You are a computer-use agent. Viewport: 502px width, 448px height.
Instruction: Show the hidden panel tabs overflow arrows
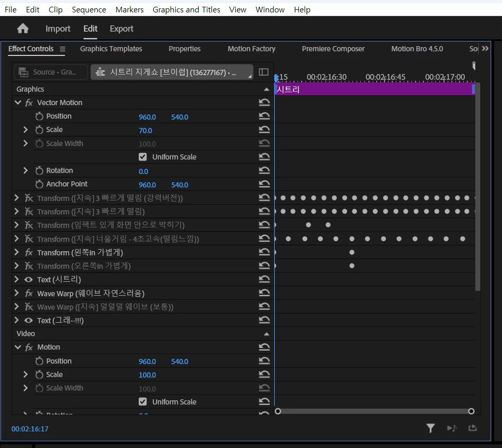(485, 48)
